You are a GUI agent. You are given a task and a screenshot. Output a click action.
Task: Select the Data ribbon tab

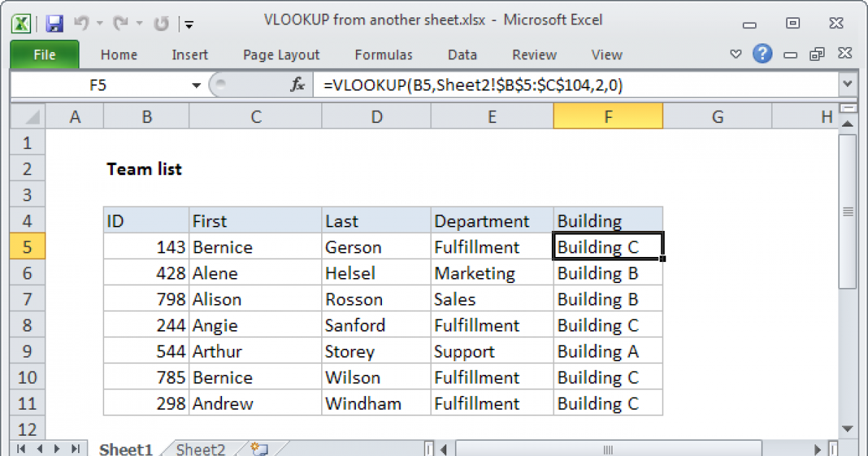462,54
